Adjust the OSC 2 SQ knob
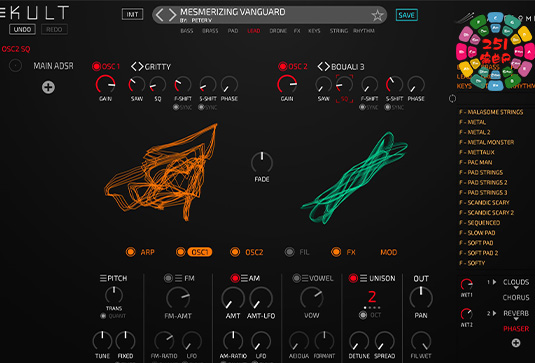Screen dimensions: 535x363 tap(344, 85)
